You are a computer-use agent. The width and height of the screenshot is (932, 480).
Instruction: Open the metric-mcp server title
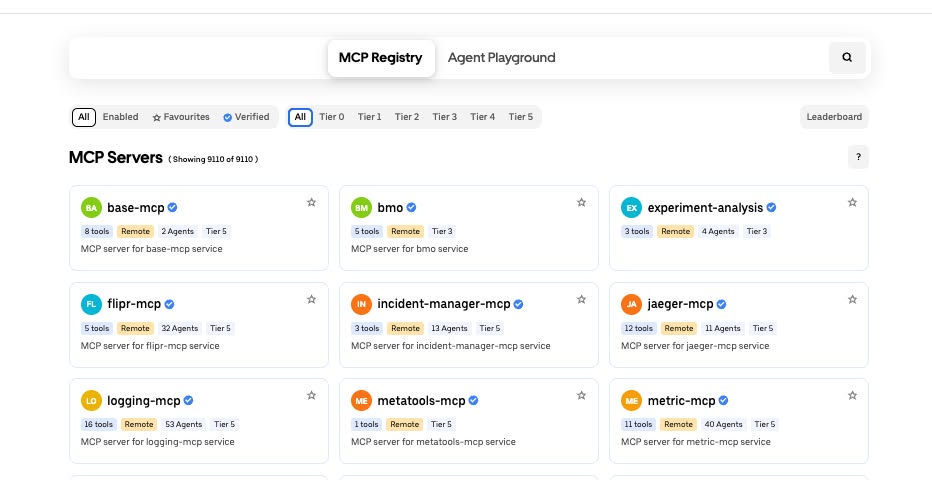point(682,400)
